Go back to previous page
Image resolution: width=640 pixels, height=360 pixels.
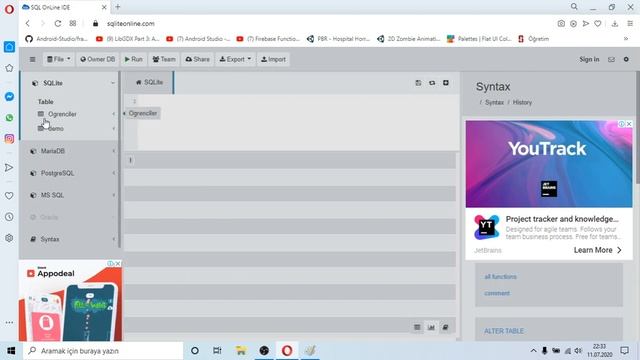point(28,24)
